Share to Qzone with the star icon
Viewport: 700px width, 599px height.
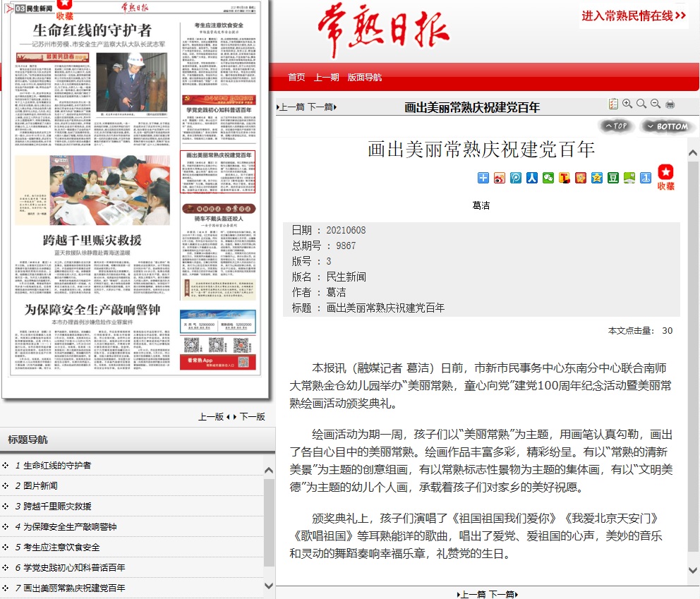click(x=596, y=178)
